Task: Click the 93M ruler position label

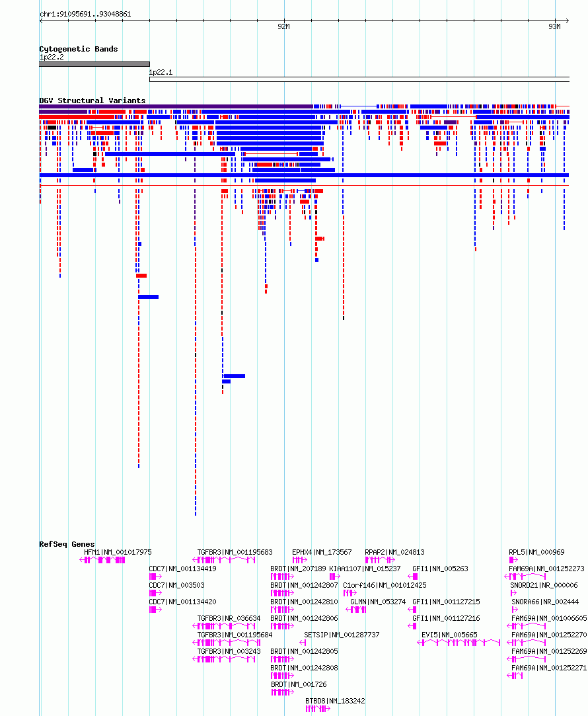Action: click(554, 27)
